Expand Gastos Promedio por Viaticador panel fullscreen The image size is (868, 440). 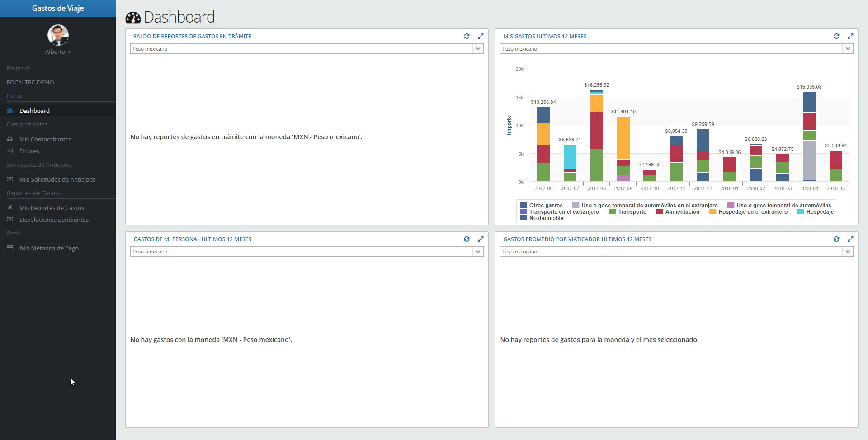point(850,239)
